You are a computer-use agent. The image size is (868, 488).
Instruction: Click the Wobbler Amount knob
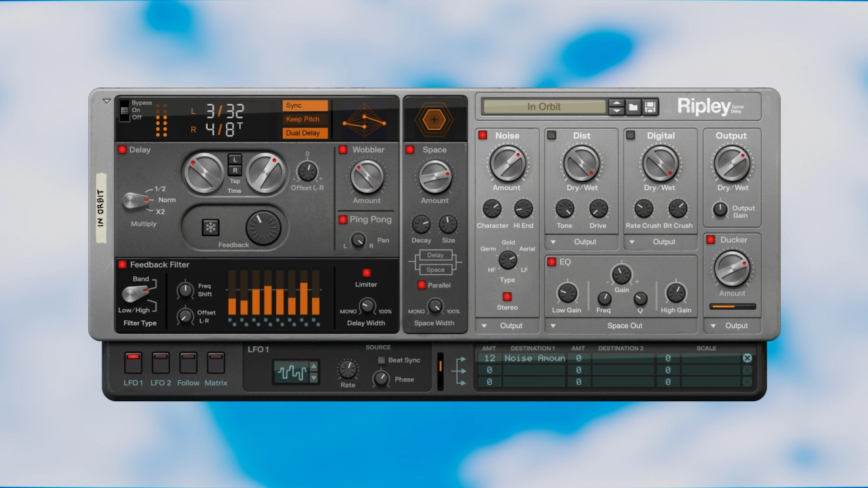point(367,176)
